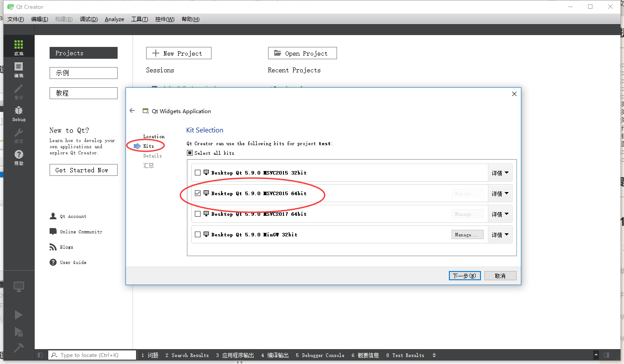The image size is (624, 364).
Task: Open the output pane selector arrows
Action: (x=434, y=355)
